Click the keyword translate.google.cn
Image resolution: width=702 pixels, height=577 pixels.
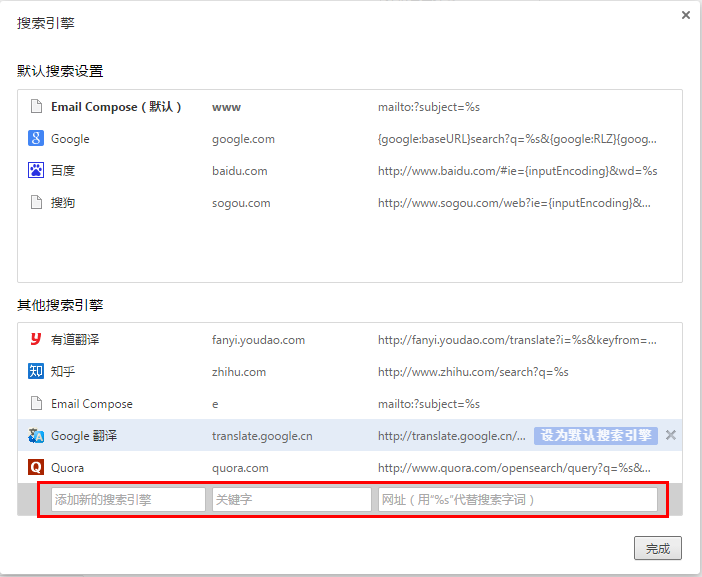(x=262, y=436)
